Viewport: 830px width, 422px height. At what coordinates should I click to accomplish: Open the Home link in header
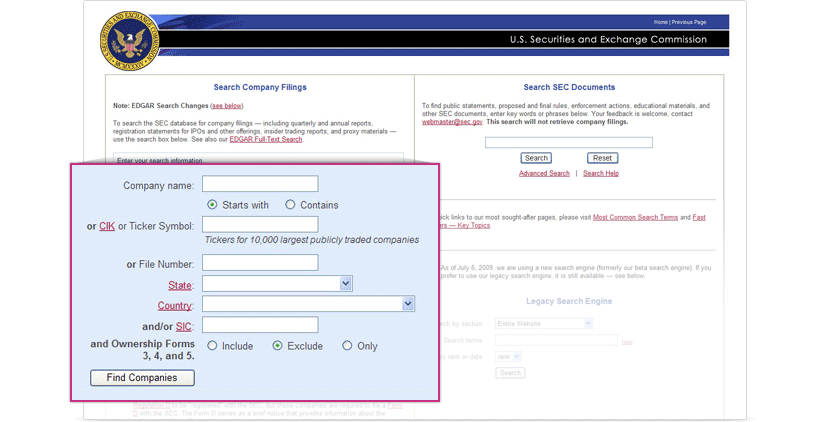coord(660,22)
